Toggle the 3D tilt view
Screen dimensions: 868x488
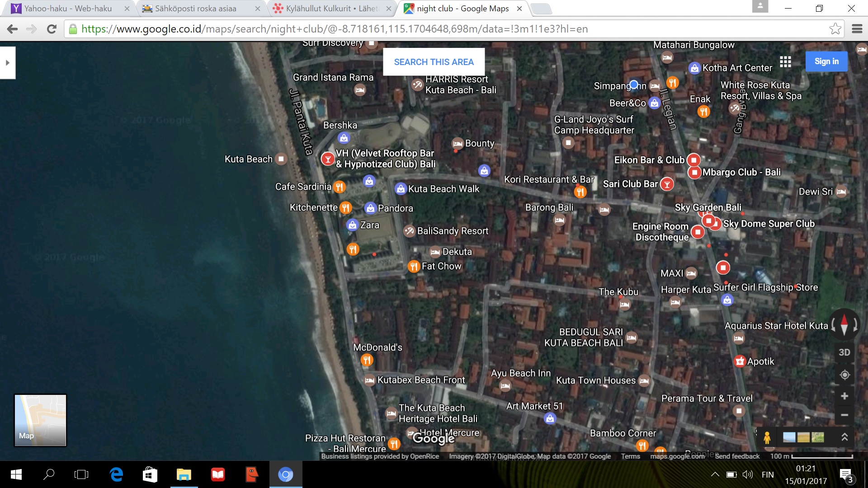pos(844,352)
